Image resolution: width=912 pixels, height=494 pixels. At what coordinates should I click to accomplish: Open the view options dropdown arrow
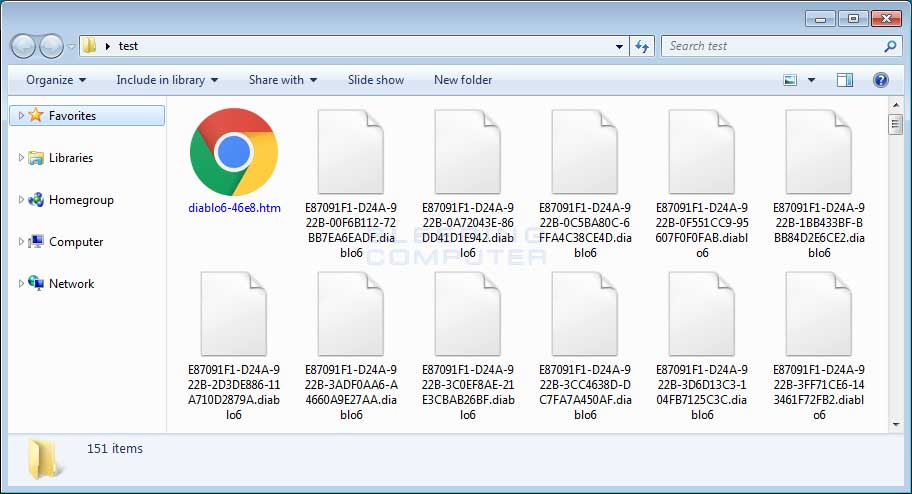[811, 80]
